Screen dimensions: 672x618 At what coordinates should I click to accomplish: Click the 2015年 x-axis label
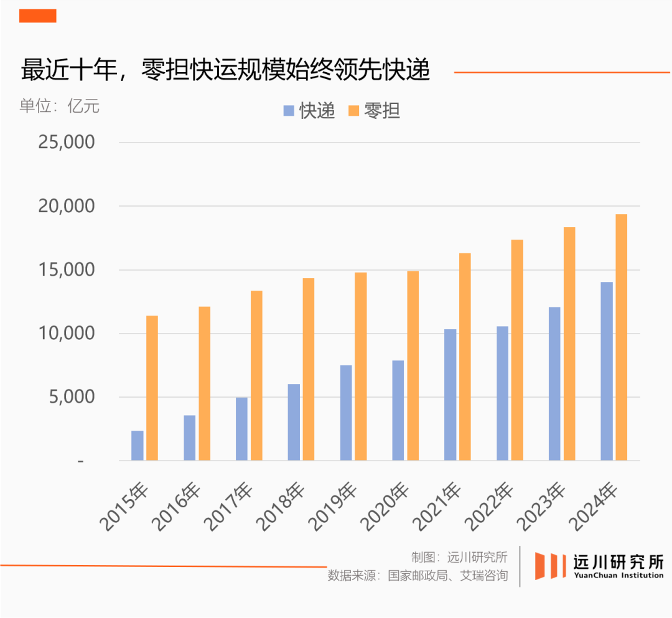click(x=124, y=507)
